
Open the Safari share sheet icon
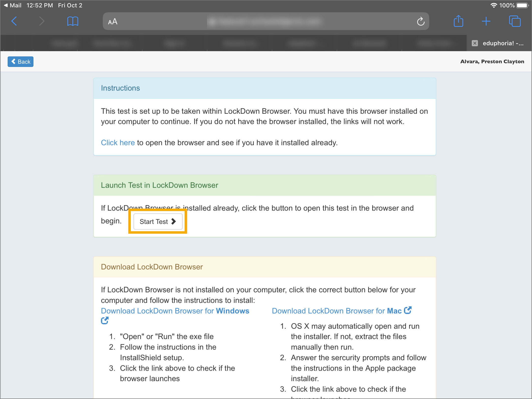[458, 21]
